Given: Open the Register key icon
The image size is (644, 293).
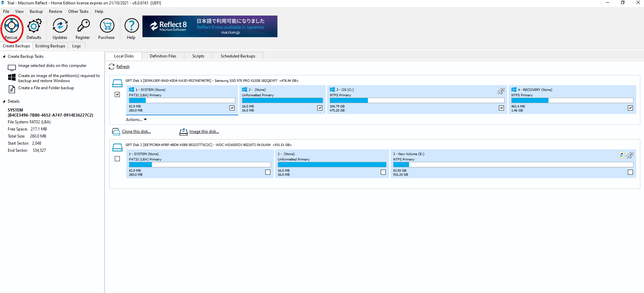Looking at the screenshot, I should pos(83,26).
